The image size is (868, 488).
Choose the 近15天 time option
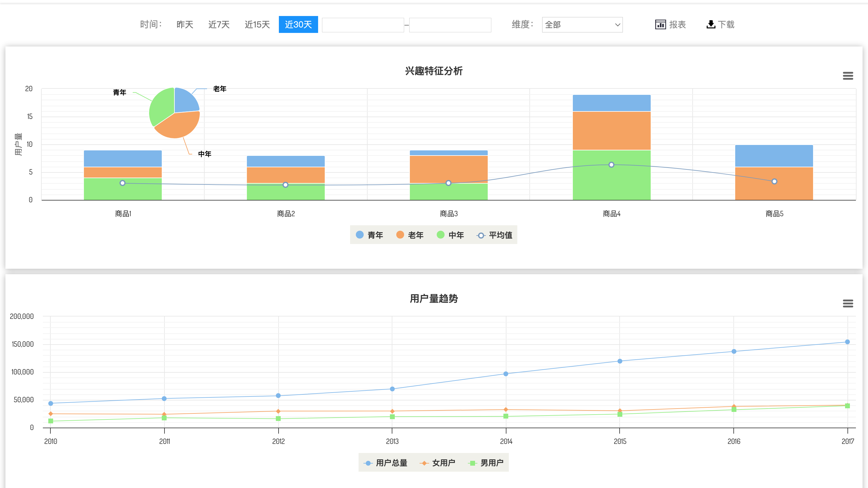coord(257,25)
